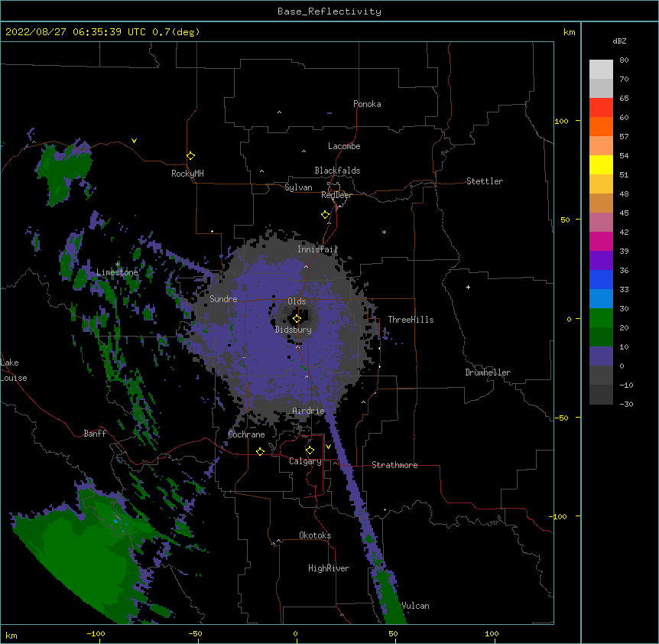Select the Didsbury city label
659x644 pixels.
294,330
